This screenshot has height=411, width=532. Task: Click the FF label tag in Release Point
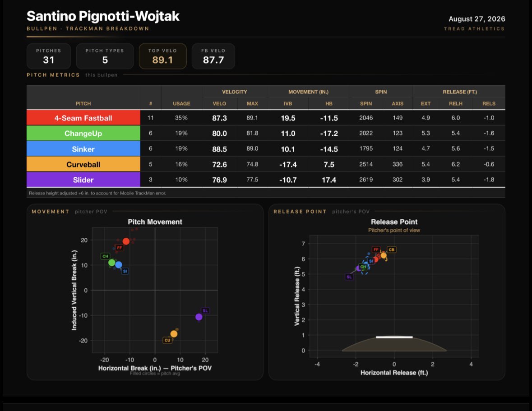(x=376, y=249)
